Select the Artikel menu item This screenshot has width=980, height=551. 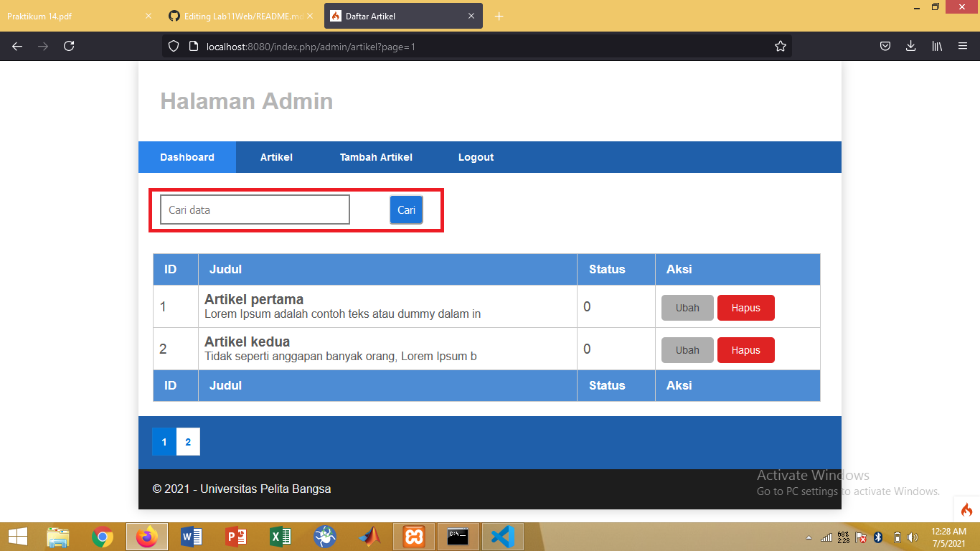[276, 156]
